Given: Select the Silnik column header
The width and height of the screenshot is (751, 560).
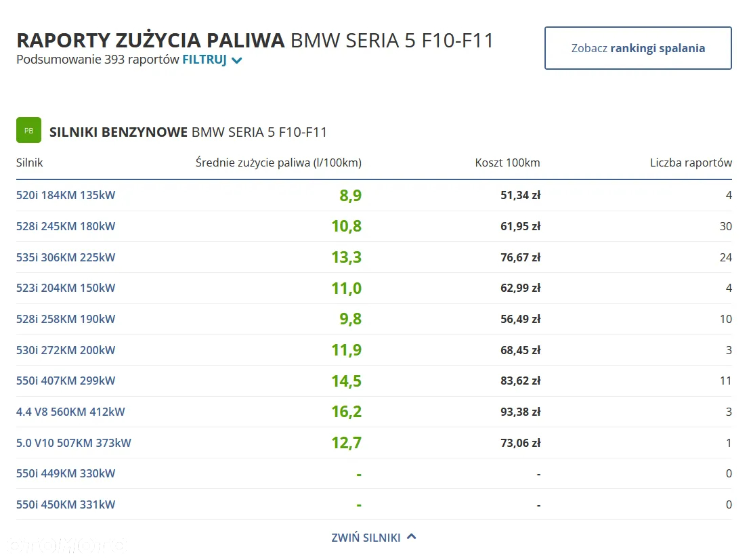Looking at the screenshot, I should pos(30,163).
